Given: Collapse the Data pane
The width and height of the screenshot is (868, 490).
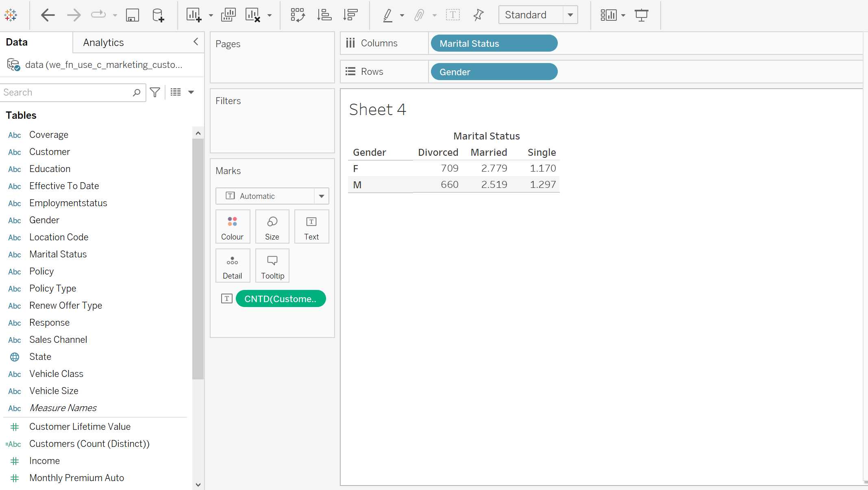Looking at the screenshot, I should (x=196, y=42).
